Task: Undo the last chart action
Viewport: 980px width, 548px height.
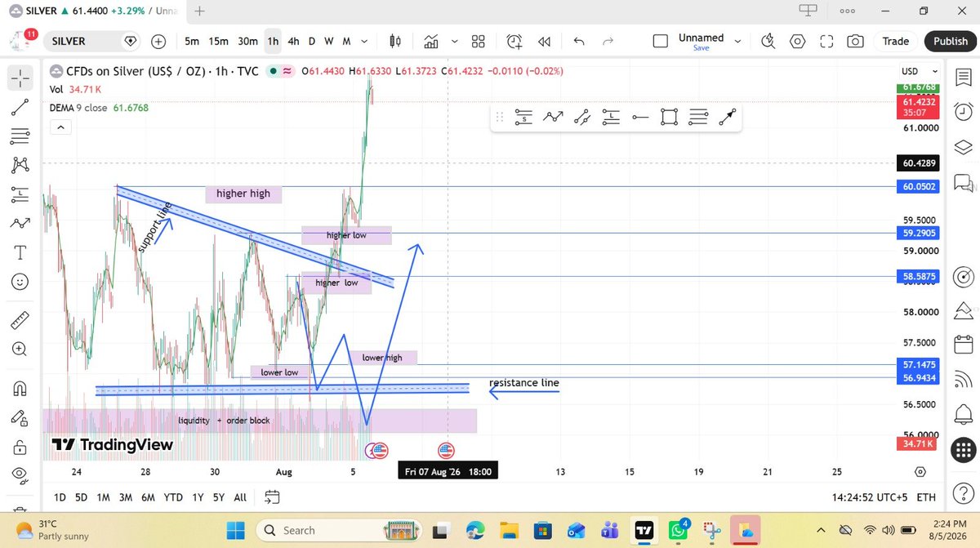Action: click(579, 41)
